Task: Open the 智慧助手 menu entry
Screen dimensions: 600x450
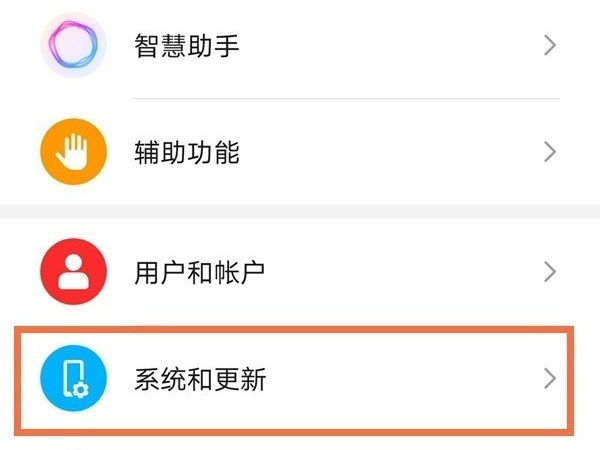Action: click(x=187, y=45)
